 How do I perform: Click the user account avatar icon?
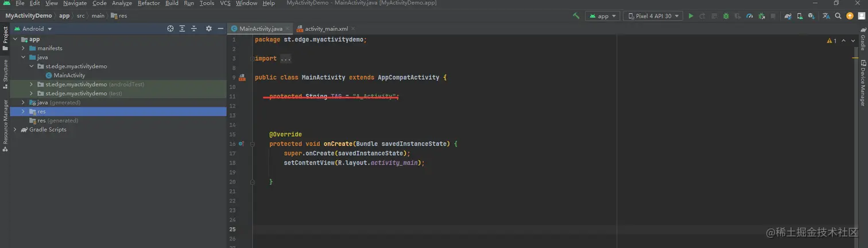point(861,16)
